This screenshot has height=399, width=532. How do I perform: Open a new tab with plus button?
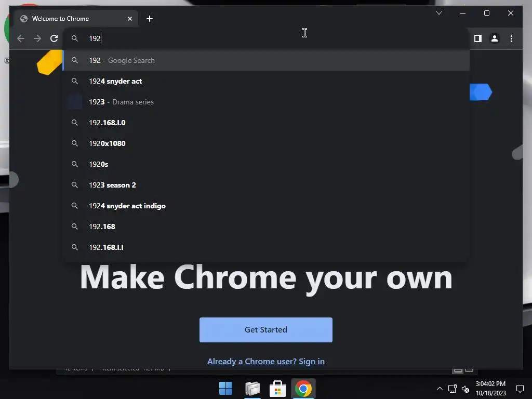[149, 19]
